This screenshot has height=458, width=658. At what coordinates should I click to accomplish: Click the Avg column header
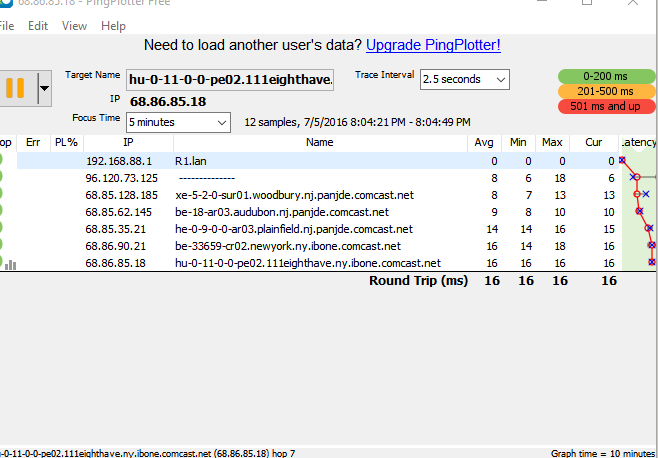tap(484, 142)
